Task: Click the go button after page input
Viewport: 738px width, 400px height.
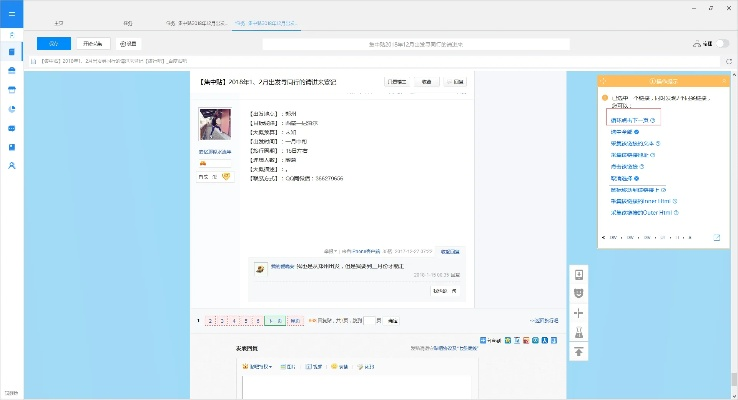Action: tap(392, 321)
